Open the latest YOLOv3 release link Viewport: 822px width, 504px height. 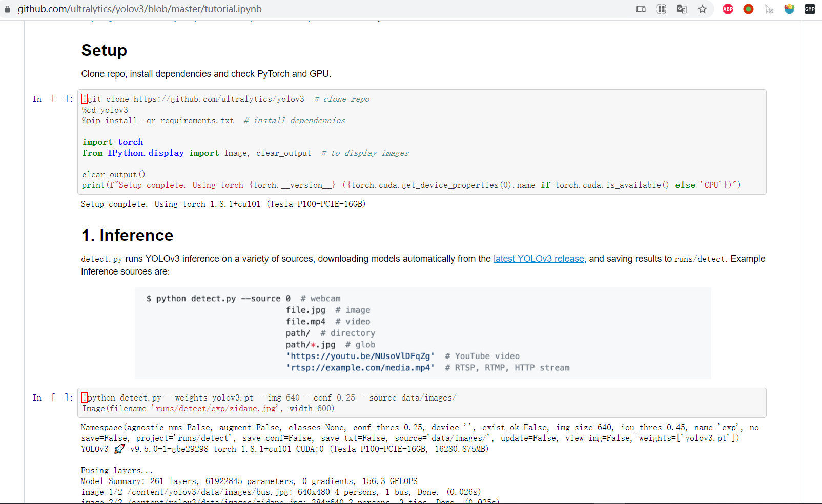539,259
